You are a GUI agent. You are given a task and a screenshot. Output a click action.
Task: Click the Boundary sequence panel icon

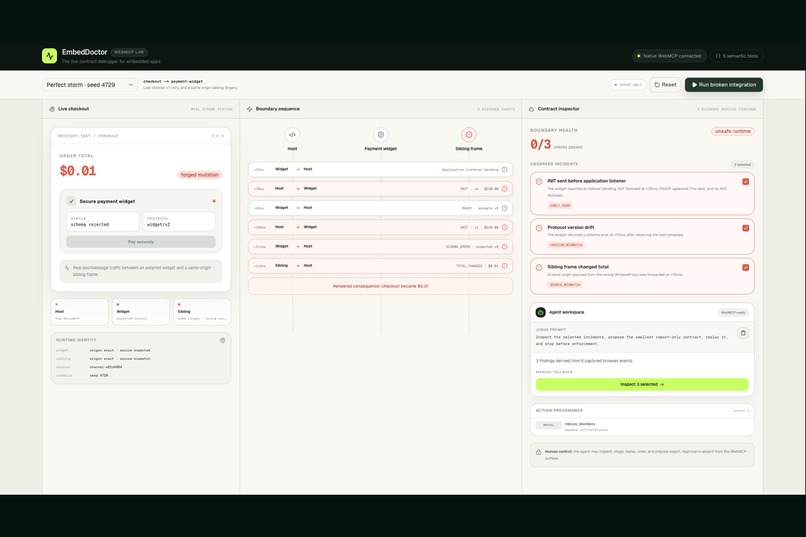click(x=249, y=109)
